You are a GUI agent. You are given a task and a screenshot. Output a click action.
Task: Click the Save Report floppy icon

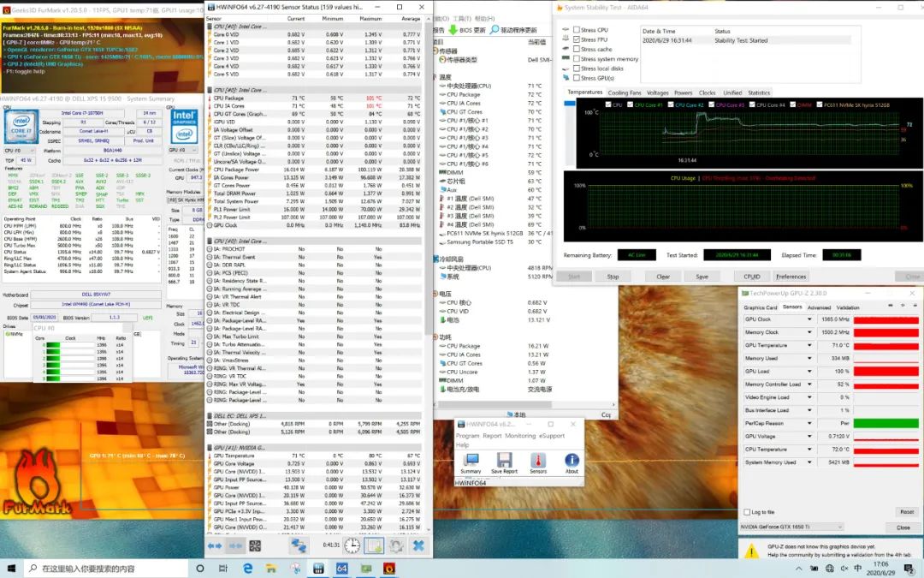(504, 461)
